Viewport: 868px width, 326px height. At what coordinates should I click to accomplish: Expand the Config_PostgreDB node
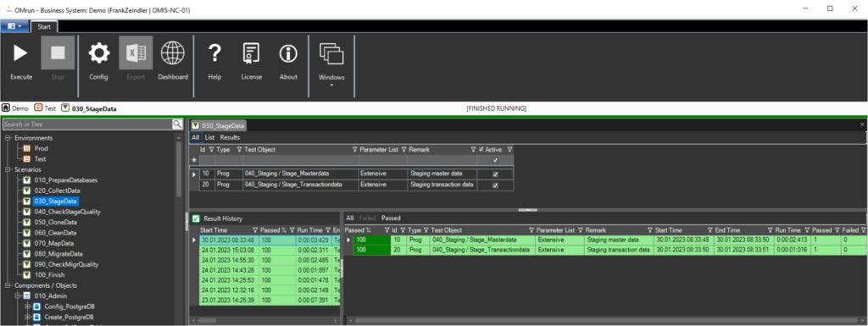coord(27,307)
